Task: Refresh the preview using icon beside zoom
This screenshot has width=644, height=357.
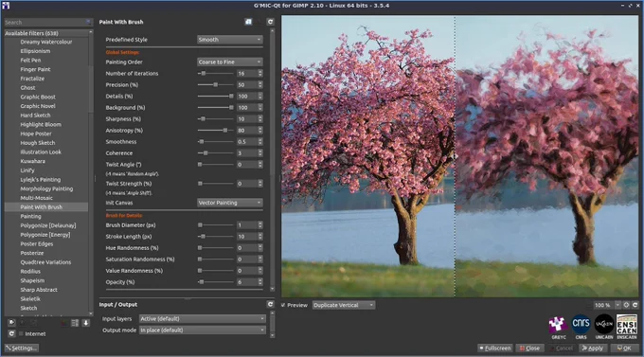Action: [x=635, y=305]
